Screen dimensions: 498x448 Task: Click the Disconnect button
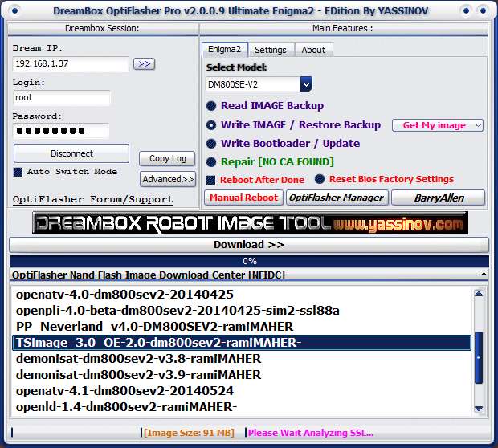point(71,153)
